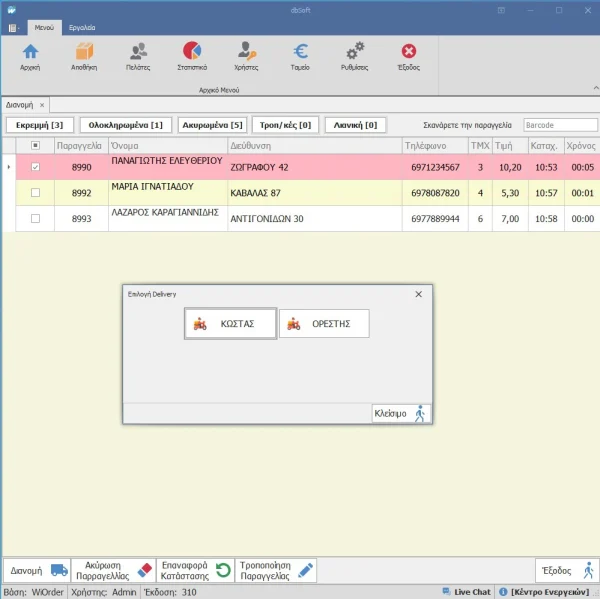Expand row indicator arrow for order 8990
Image resolution: width=600 pixels, height=599 pixels.
pos(9,167)
